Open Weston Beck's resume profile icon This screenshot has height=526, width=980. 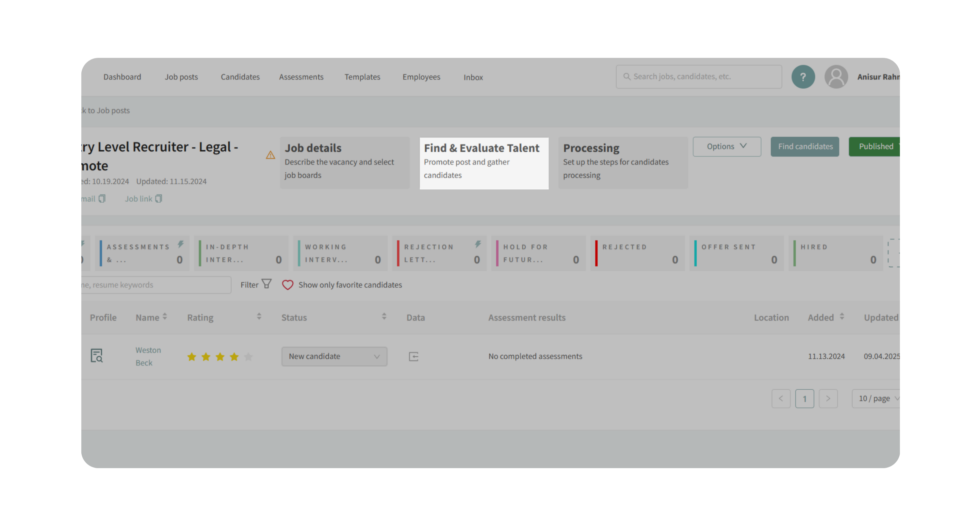click(97, 355)
